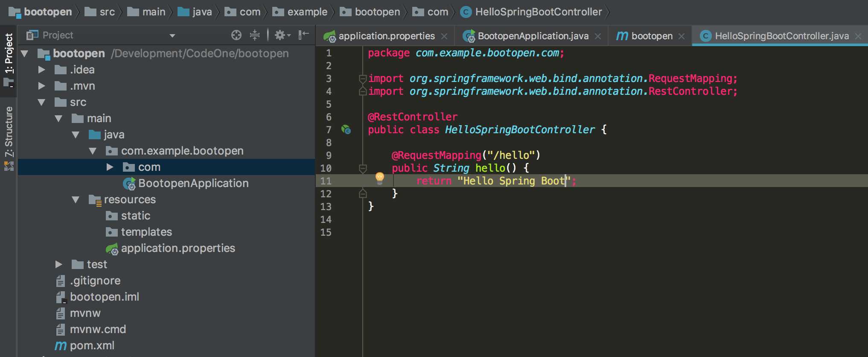868x357 pixels.
Task: Collapse the com.example.bootopen package arrow
Action: point(93,151)
